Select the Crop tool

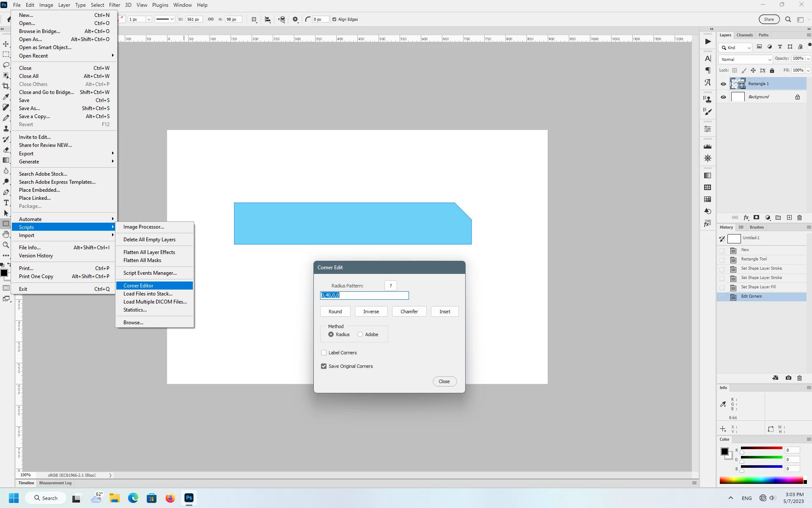point(6,86)
